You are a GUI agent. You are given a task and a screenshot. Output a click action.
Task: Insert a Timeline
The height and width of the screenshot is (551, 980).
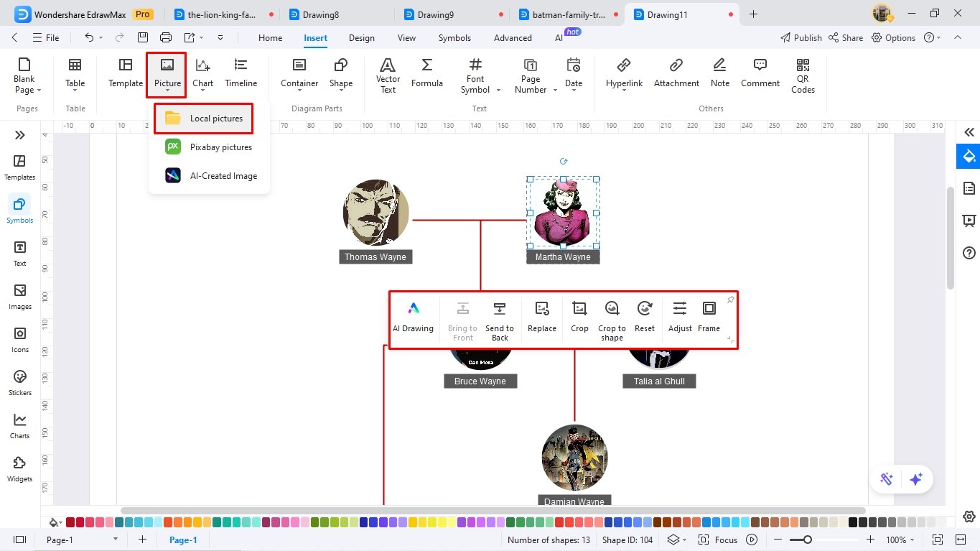point(241,73)
